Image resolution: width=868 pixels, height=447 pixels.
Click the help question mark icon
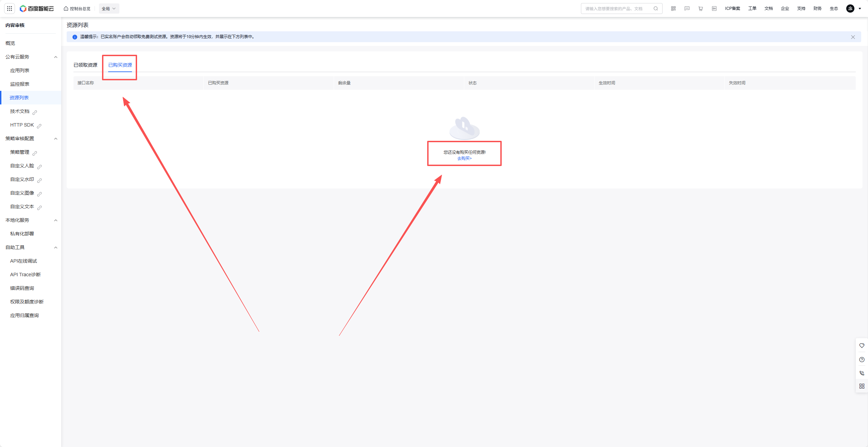click(x=862, y=360)
